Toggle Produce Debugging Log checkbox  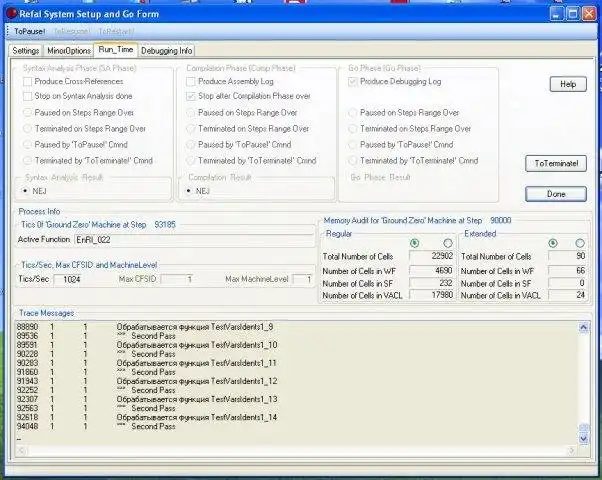coord(352,81)
